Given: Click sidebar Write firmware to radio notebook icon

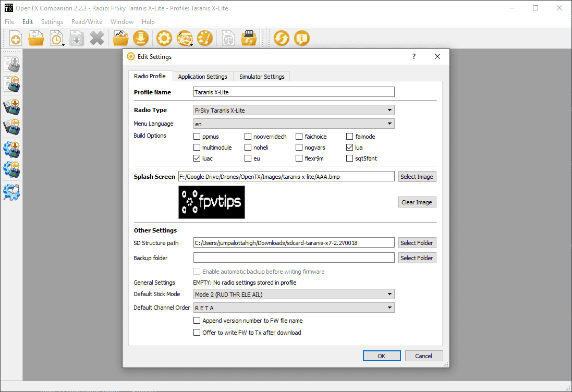Looking at the screenshot, I should coord(11,107).
